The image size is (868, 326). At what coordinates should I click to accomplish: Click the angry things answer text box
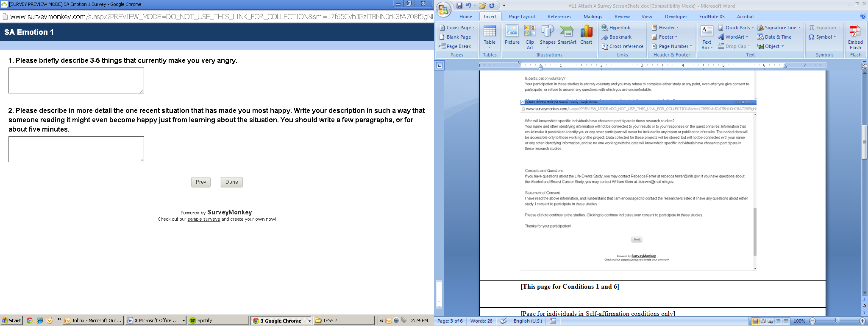tap(76, 80)
